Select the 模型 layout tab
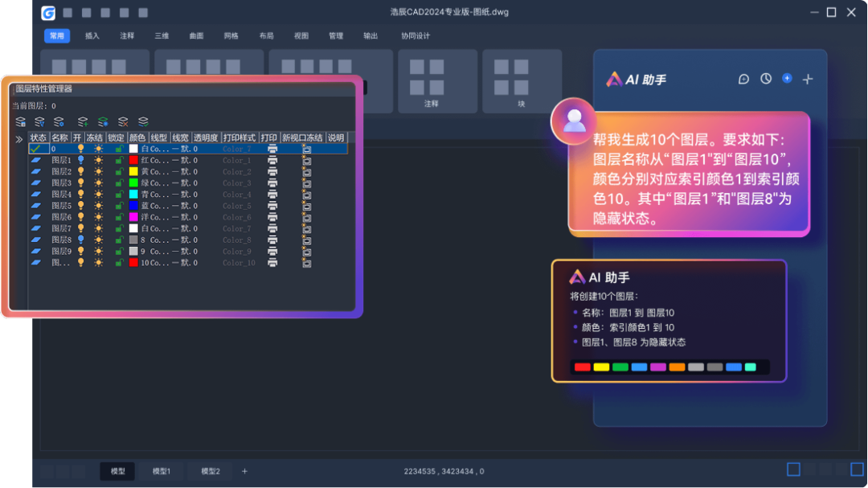Viewport: 868px width, 488px height. tap(118, 471)
